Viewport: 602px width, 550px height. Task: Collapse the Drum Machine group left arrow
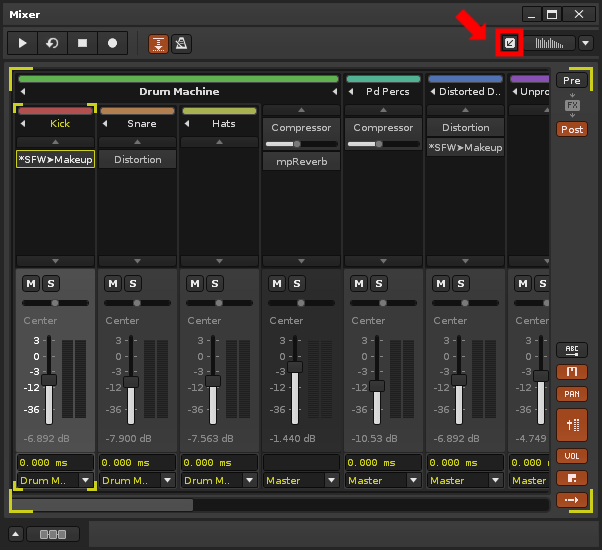point(23,92)
